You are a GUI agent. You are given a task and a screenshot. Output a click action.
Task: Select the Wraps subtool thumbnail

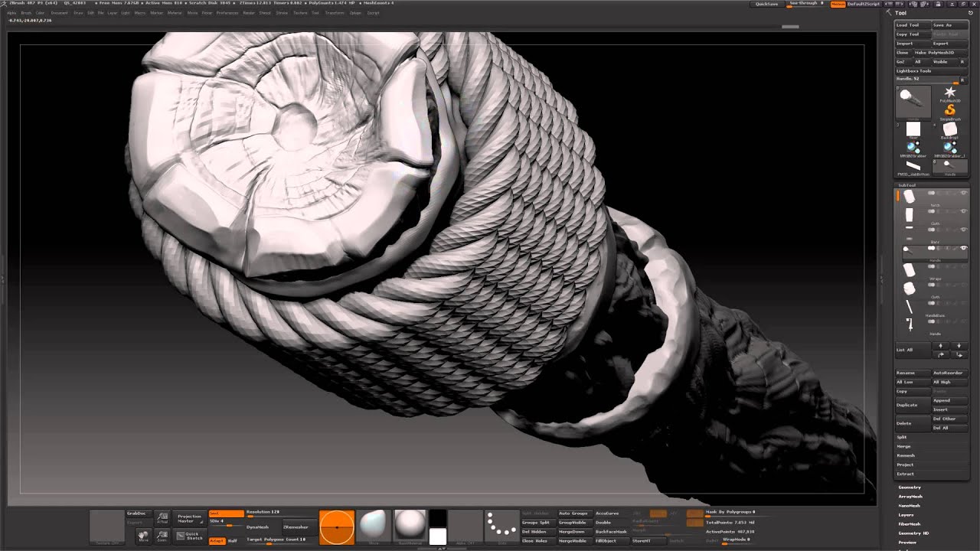point(910,270)
